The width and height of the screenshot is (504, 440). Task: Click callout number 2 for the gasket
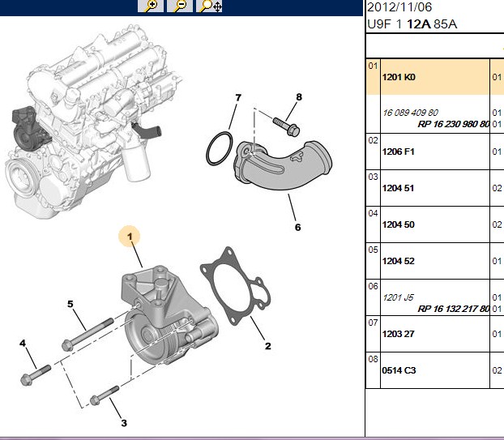pos(267,346)
